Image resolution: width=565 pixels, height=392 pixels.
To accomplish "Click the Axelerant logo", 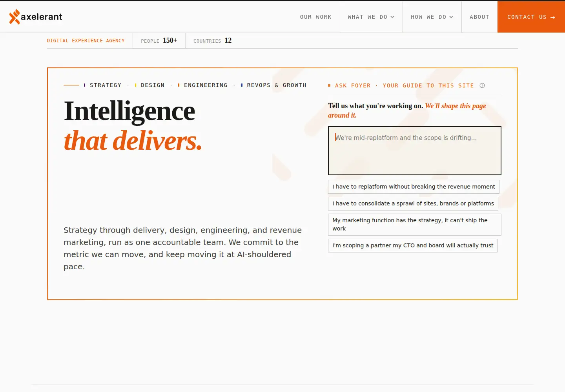I will (x=36, y=17).
